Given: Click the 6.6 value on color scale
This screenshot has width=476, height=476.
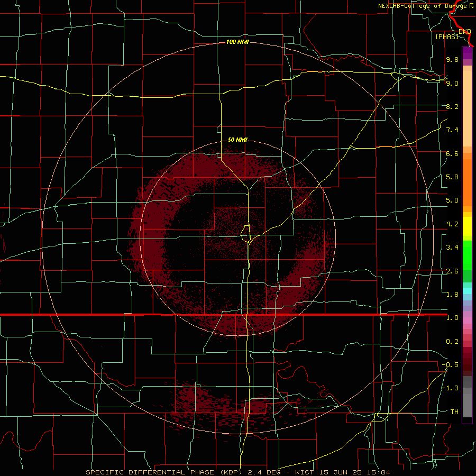Looking at the screenshot, I should 452,153.
